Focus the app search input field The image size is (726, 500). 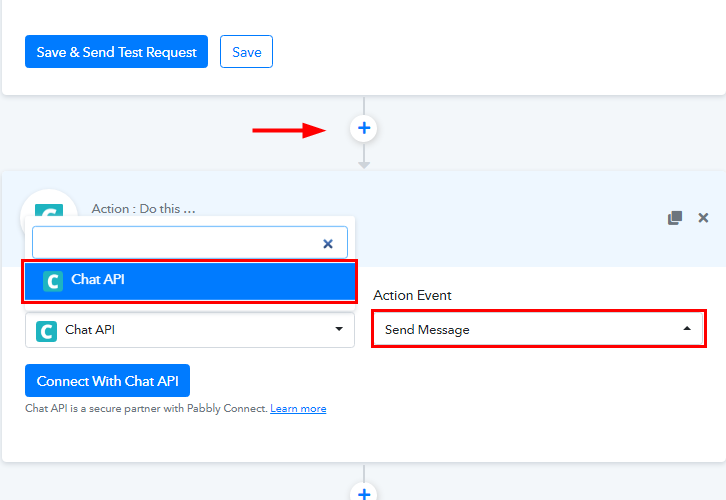click(189, 243)
